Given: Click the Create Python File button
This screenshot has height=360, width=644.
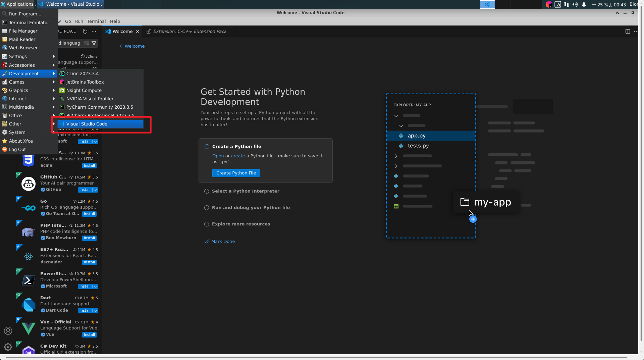Looking at the screenshot, I should point(236,173).
